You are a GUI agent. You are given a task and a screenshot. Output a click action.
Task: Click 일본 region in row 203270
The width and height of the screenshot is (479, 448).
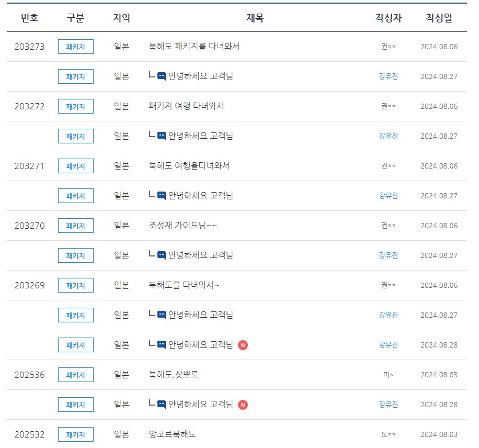122,226
